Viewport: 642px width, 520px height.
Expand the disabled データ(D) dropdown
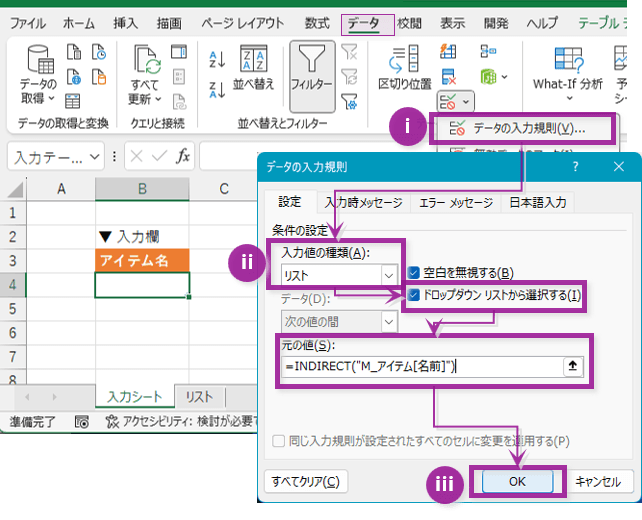pos(389,322)
